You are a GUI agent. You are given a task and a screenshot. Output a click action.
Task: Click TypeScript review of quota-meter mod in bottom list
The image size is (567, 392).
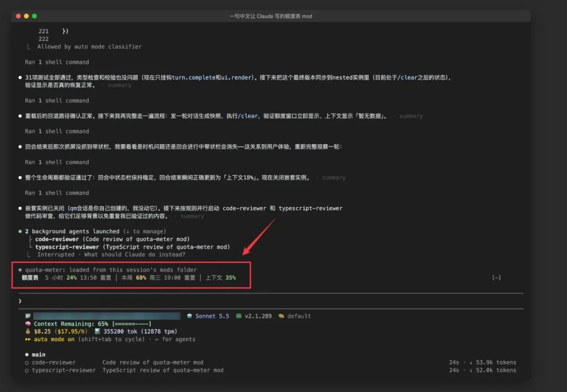[163, 370]
